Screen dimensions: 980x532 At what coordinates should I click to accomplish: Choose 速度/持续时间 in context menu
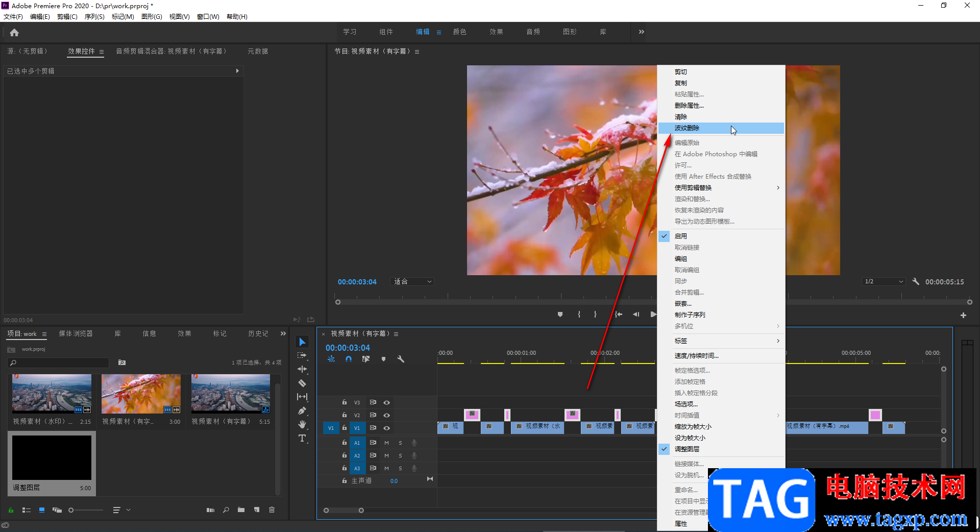point(721,356)
